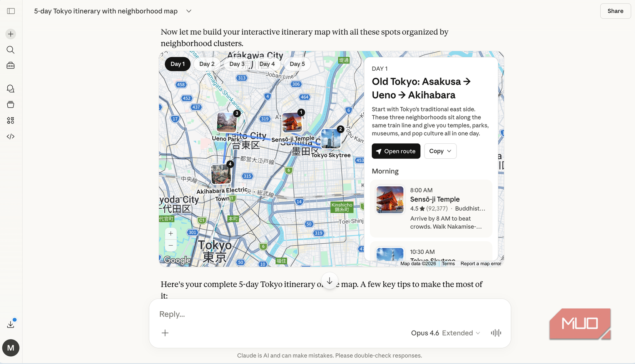Open Projects via the briefcase icon
Screen dimensions: 635x364
pos(10,65)
